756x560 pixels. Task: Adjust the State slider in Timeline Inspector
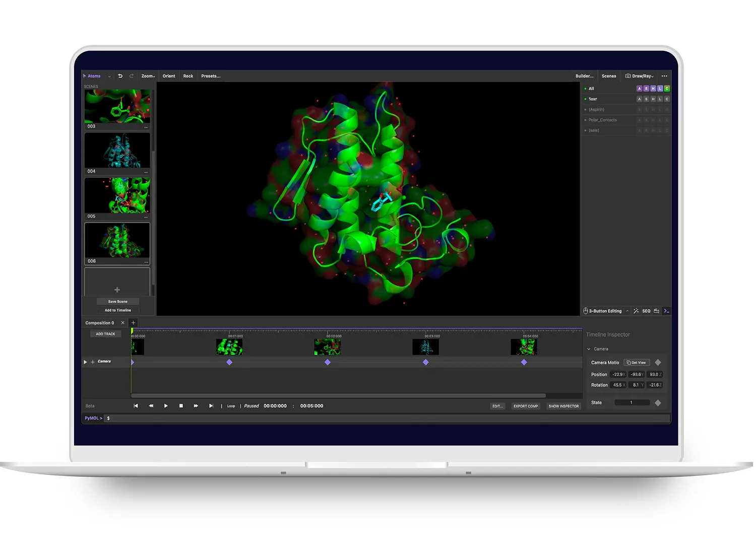click(x=632, y=402)
